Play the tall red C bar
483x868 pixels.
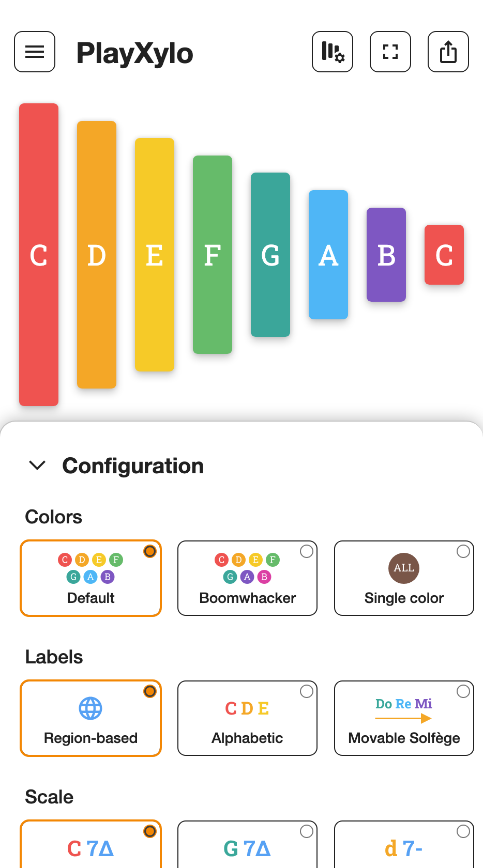click(x=39, y=255)
